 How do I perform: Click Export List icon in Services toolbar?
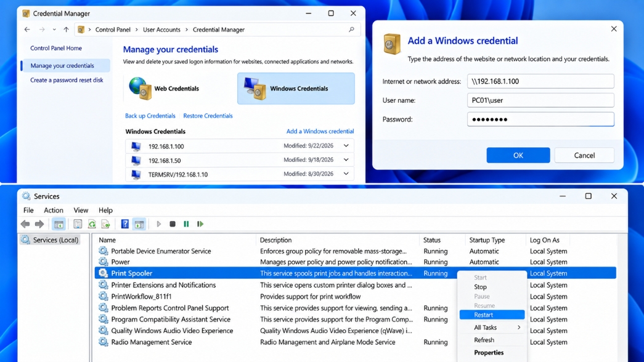coord(105,224)
